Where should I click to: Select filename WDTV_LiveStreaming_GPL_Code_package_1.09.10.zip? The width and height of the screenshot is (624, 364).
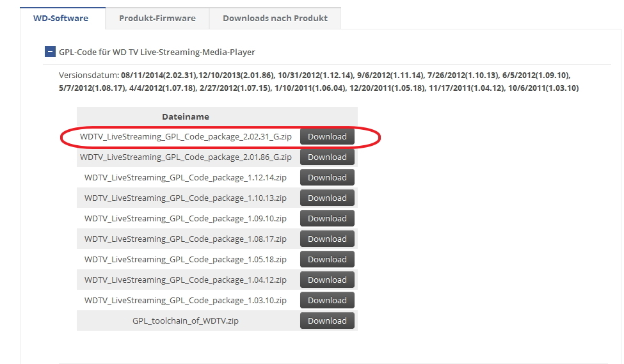[x=186, y=219]
